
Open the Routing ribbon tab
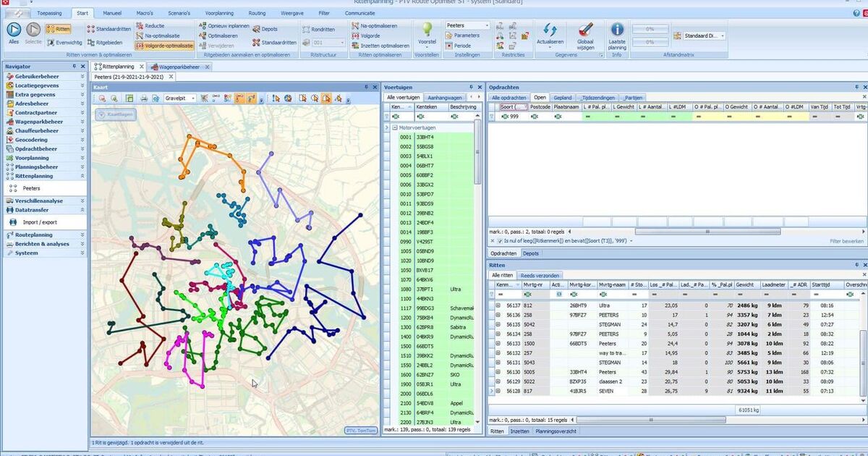coord(257,13)
